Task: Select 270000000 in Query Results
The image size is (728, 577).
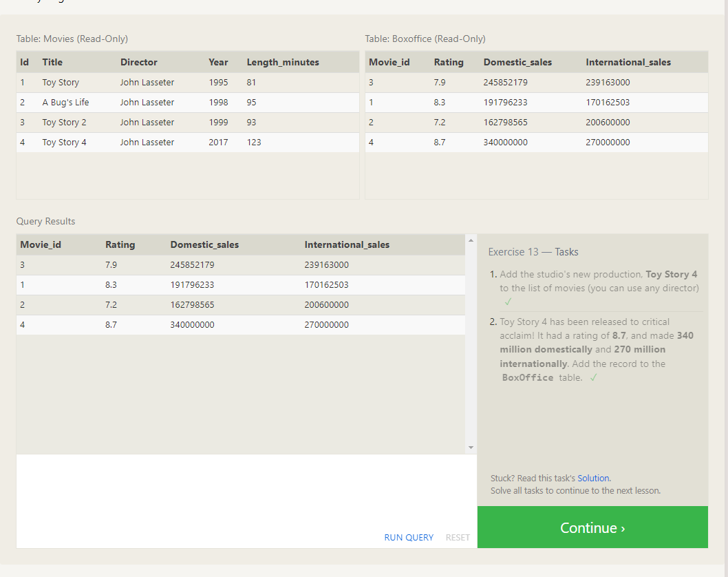Action: [326, 325]
